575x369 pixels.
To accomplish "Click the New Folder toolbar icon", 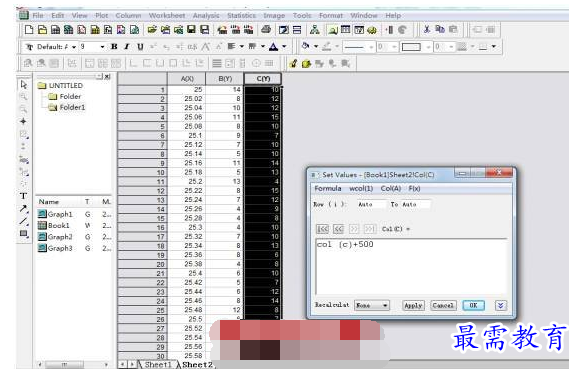I will (x=42, y=30).
